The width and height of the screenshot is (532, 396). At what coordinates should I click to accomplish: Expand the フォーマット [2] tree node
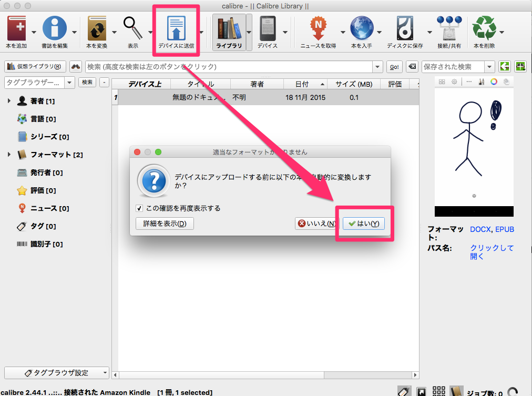click(9, 155)
